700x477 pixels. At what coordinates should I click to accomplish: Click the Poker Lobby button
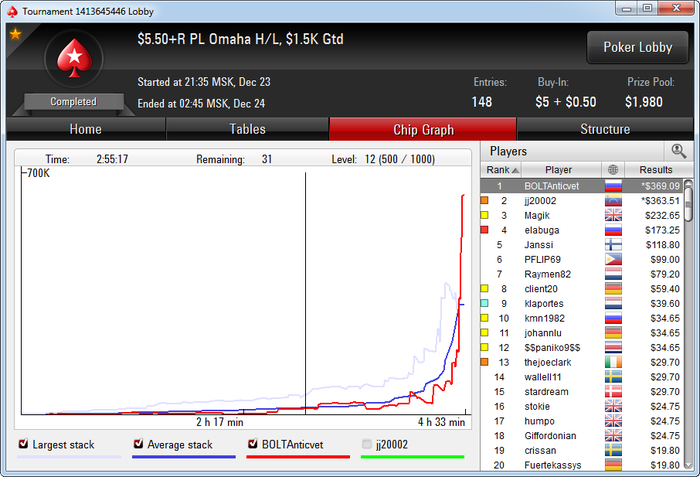point(638,47)
